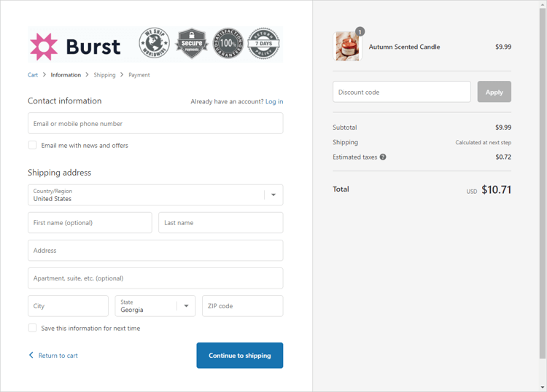Focus the Apartment, suite, etc. field

[155, 278]
